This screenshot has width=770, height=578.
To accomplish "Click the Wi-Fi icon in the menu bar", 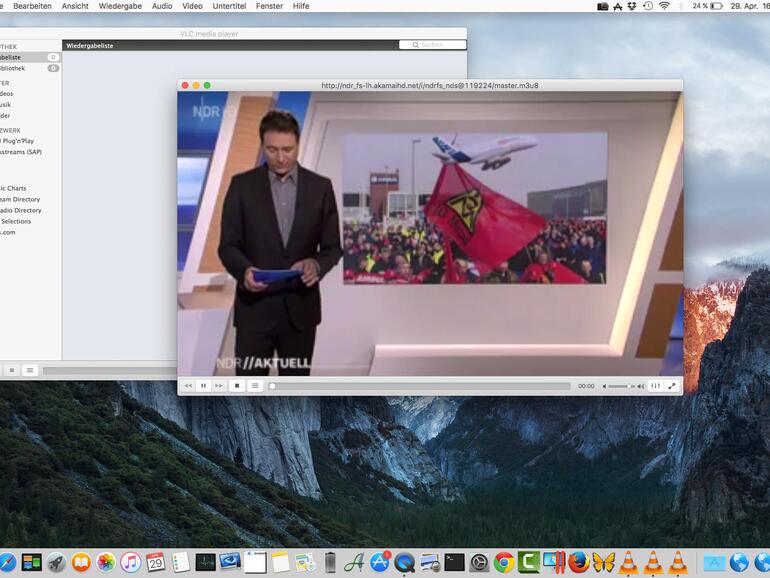I will pyautogui.click(x=664, y=6).
